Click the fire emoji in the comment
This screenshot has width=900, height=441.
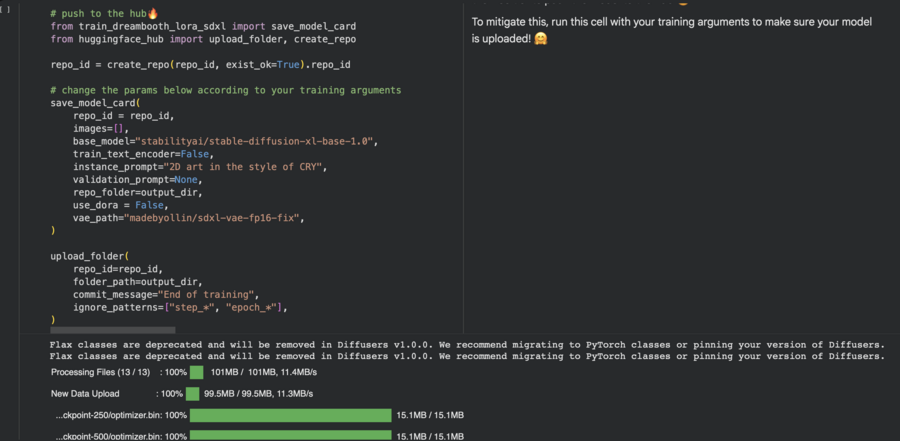(x=153, y=13)
